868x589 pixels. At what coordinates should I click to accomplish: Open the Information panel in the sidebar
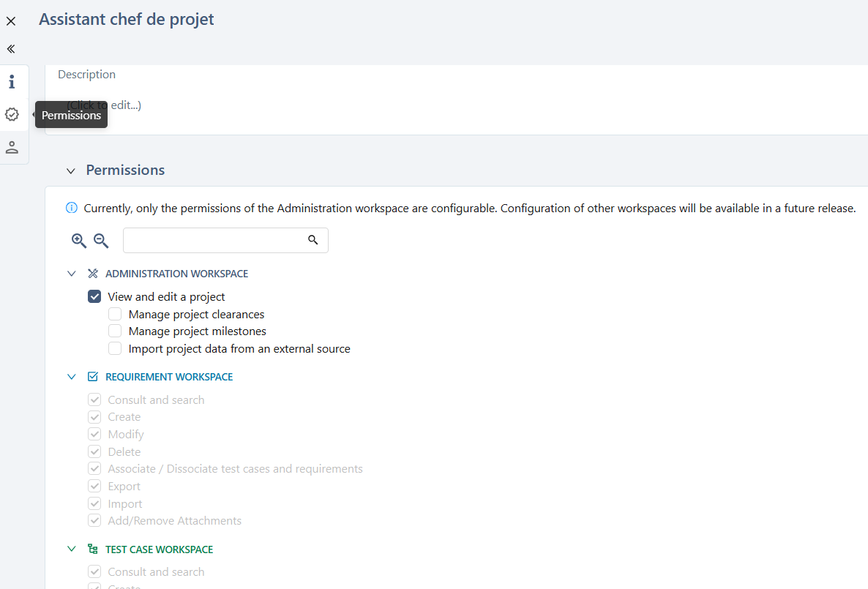point(12,81)
